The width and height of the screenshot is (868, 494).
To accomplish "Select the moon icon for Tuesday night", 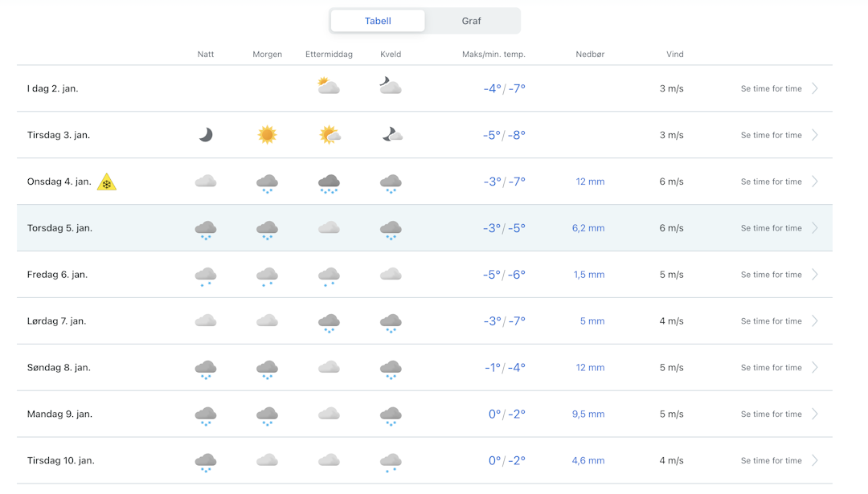I will 206,133.
